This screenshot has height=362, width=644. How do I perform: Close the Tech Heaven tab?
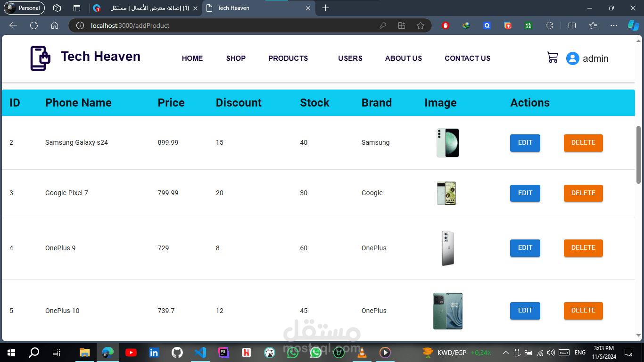pyautogui.click(x=308, y=8)
